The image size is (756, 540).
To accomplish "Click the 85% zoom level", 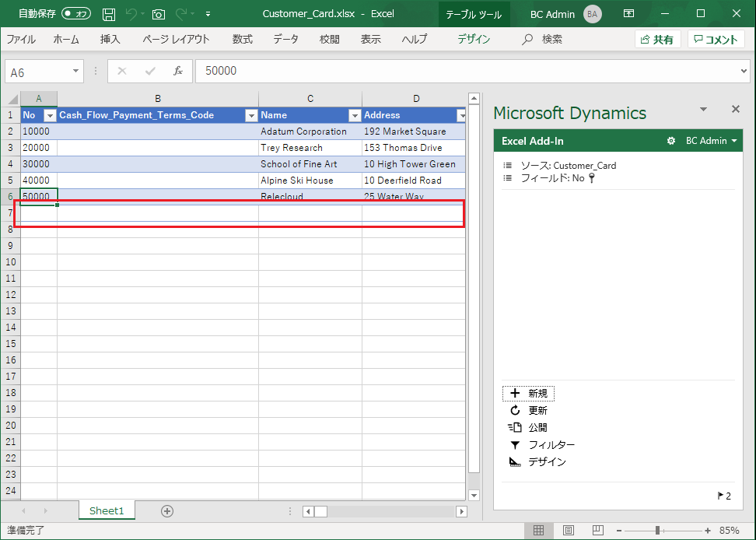I will pyautogui.click(x=729, y=531).
